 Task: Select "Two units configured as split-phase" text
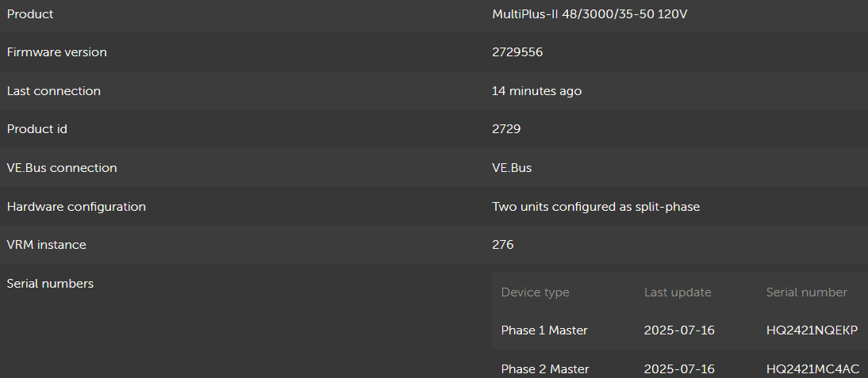pyautogui.click(x=596, y=207)
